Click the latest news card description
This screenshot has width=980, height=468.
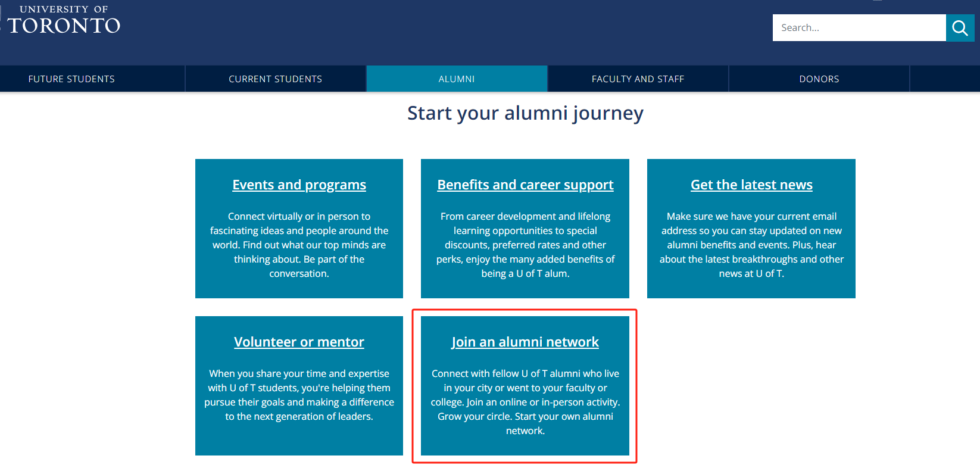(x=751, y=245)
